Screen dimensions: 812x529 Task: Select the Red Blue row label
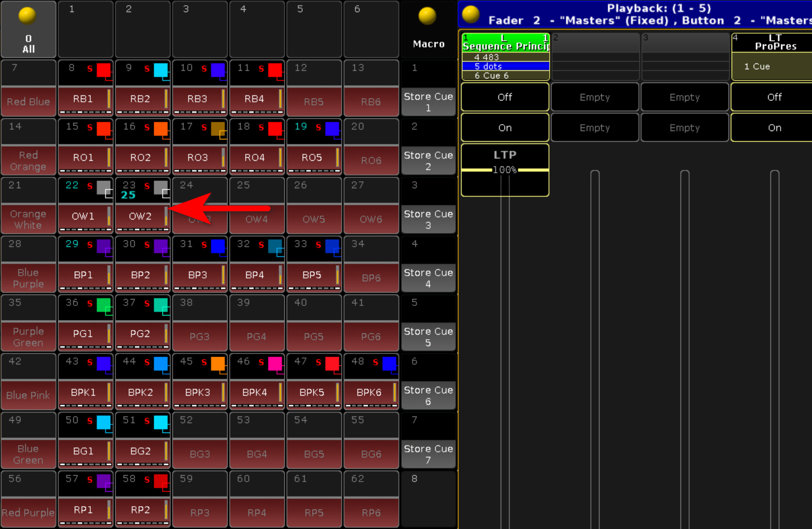pos(29,102)
